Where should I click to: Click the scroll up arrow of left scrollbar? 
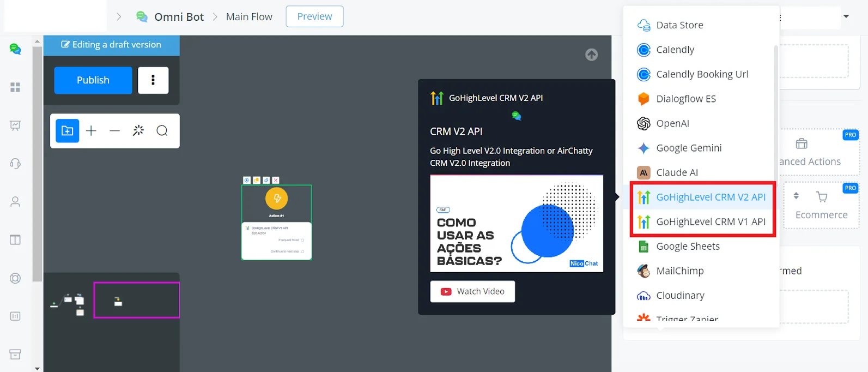tap(37, 41)
